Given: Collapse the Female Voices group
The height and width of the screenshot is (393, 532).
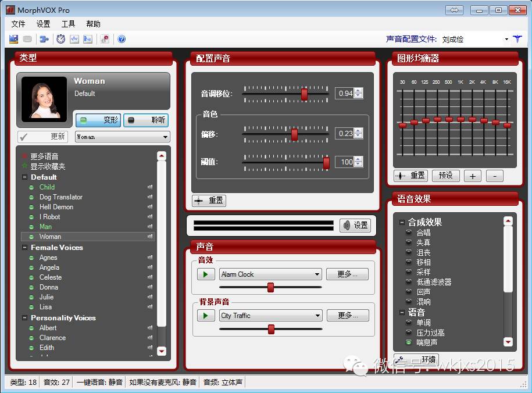Looking at the screenshot, I should point(25,248).
